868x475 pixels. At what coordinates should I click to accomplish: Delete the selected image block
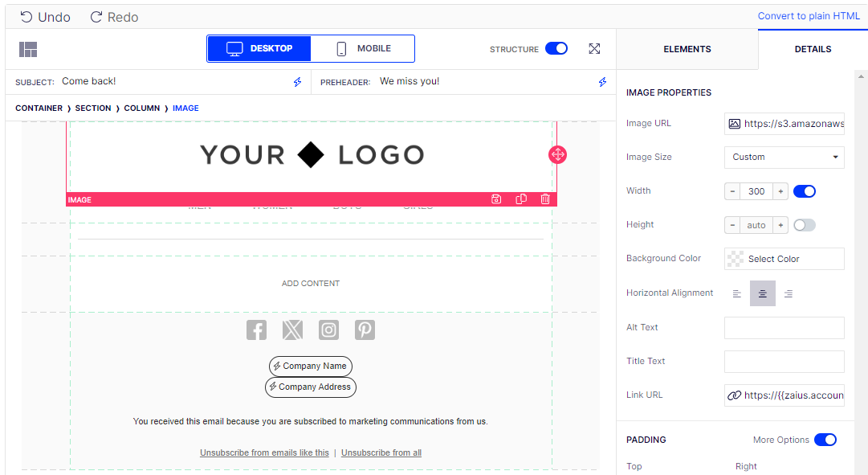(545, 199)
